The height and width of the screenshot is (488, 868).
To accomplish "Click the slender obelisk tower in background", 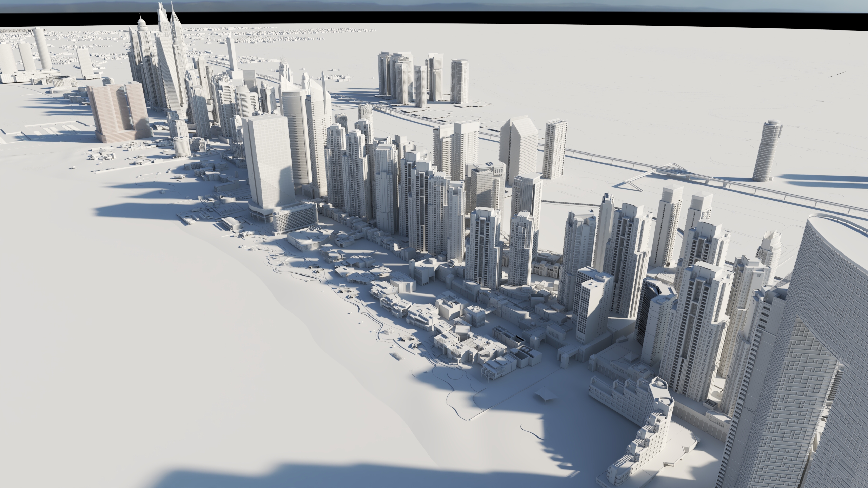I will pos(232,53).
